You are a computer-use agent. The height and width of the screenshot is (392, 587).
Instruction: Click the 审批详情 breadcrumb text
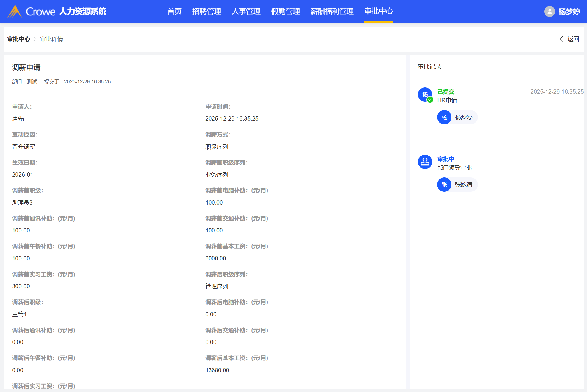[52, 39]
